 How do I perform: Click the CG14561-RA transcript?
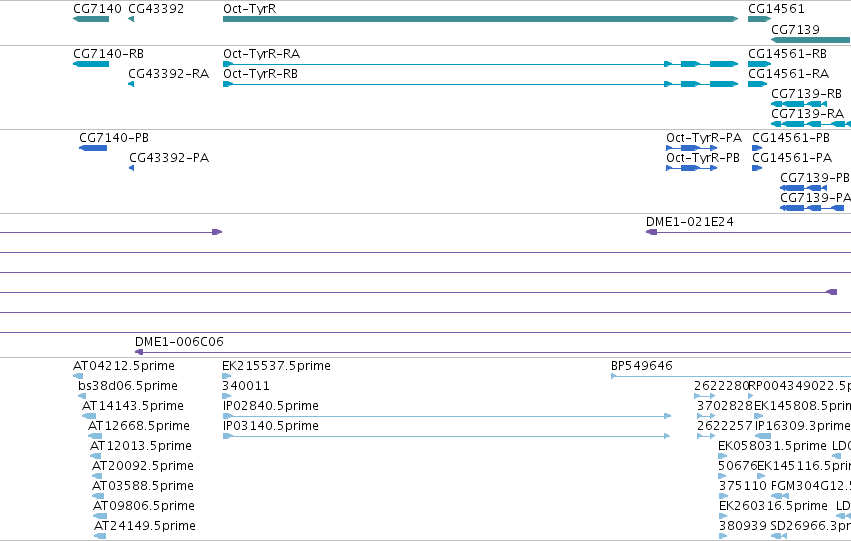click(x=757, y=84)
